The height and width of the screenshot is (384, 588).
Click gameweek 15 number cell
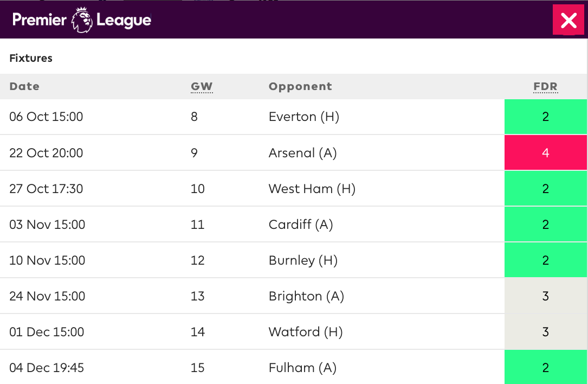(x=198, y=368)
